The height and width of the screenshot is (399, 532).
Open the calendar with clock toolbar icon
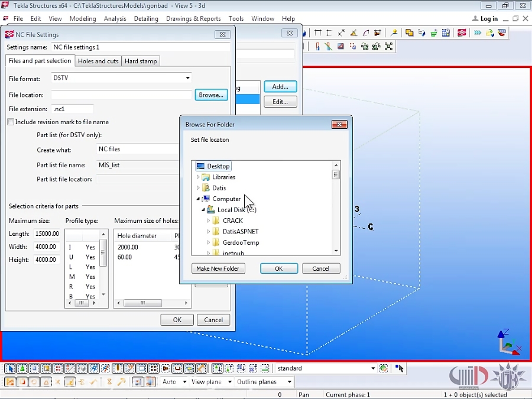446,33
